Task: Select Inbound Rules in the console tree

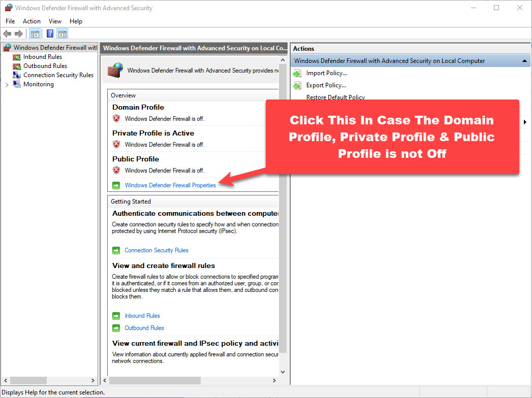Action: click(42, 57)
